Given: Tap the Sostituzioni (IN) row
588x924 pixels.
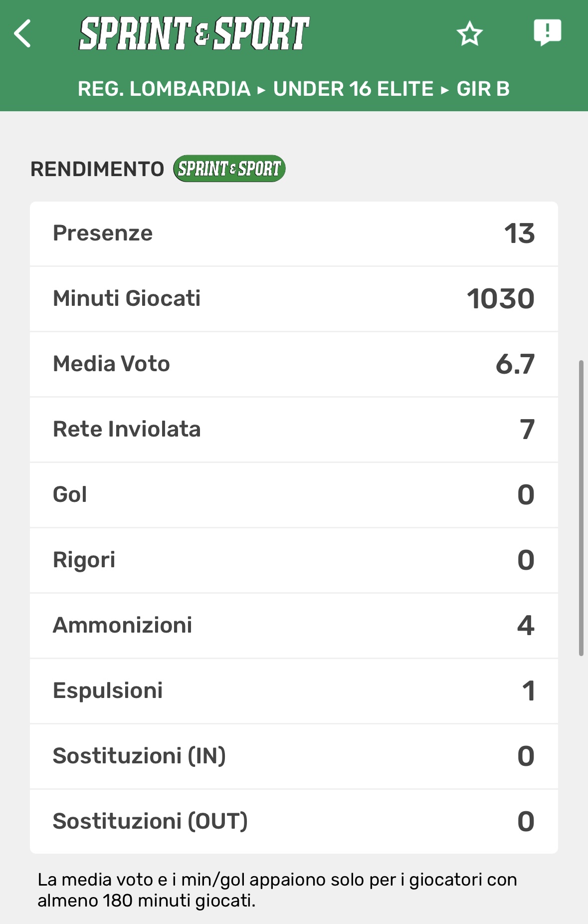Looking at the screenshot, I should [294, 756].
